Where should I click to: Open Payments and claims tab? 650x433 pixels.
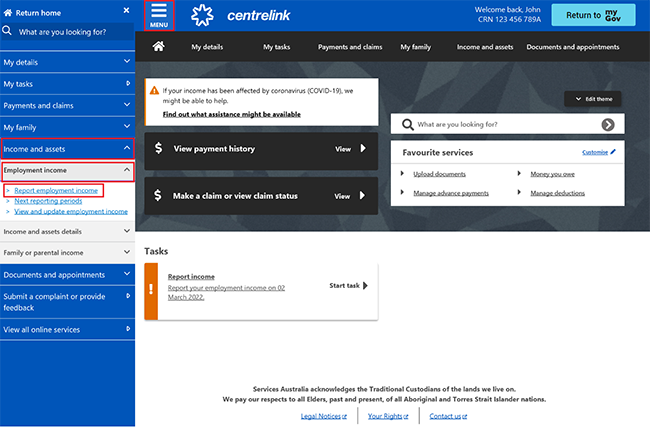(x=350, y=47)
